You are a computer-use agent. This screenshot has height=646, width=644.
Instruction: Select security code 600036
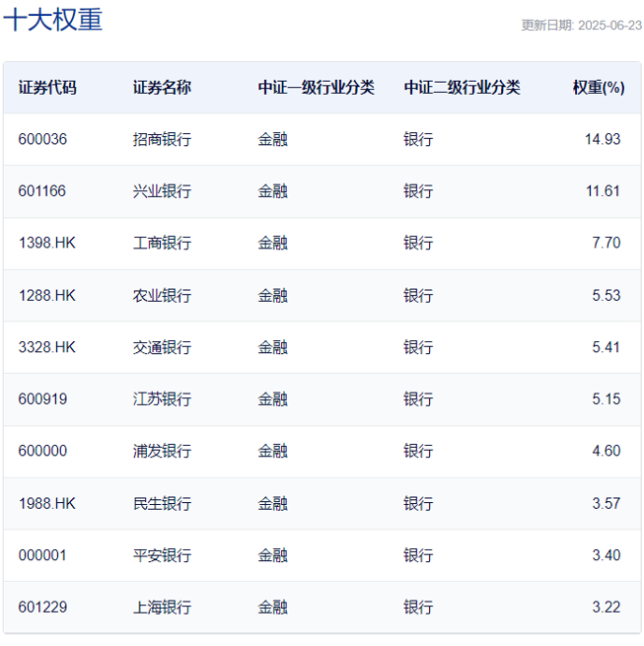42,139
